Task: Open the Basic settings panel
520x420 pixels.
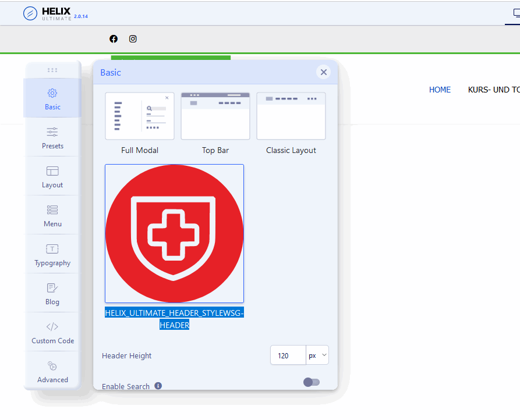Action: click(x=52, y=98)
